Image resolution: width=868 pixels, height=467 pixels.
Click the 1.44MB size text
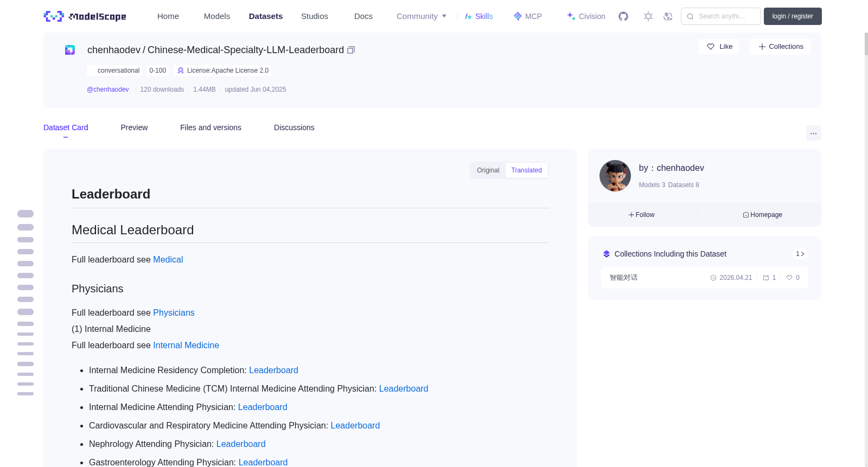[x=205, y=89]
